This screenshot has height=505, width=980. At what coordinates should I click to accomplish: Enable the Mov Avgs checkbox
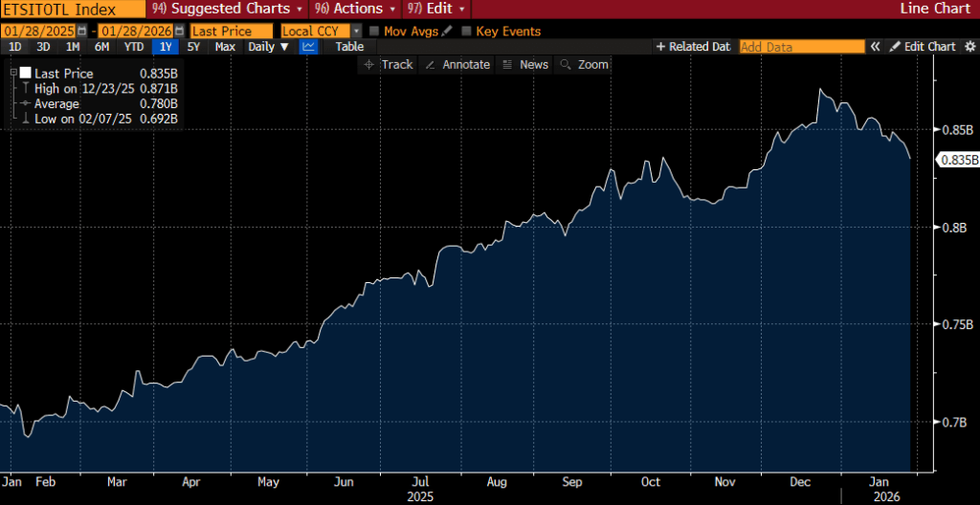coord(373,32)
